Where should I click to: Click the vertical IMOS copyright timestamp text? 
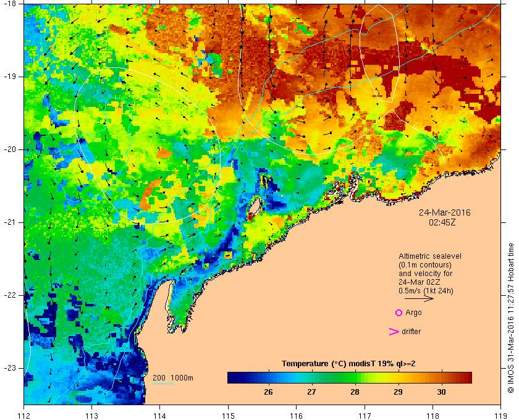511,318
